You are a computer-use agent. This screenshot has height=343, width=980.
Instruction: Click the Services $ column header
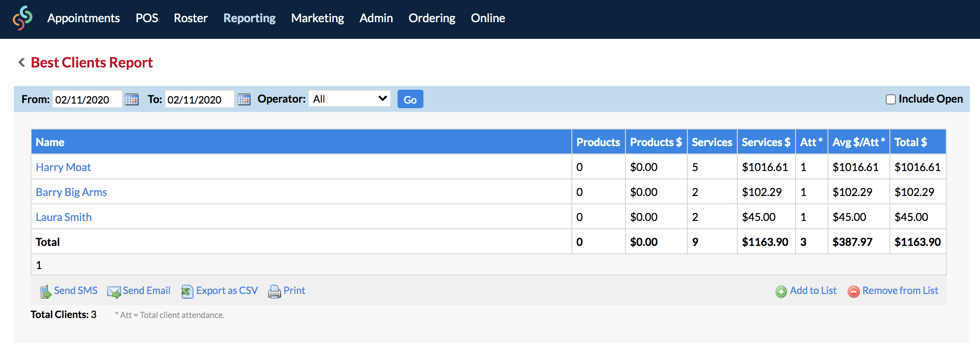point(766,142)
